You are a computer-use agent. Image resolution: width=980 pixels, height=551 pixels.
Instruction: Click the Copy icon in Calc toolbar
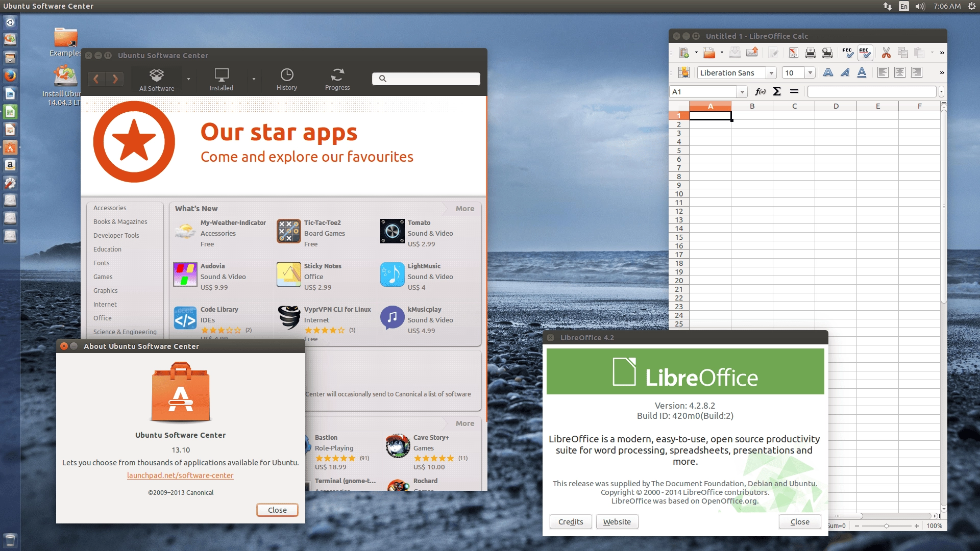[x=903, y=53]
